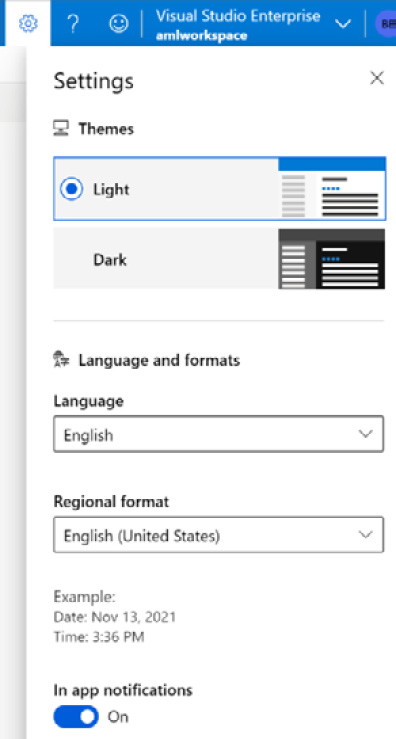The width and height of the screenshot is (396, 739).
Task: Turn off In app notifications toggle
Action: (76, 717)
